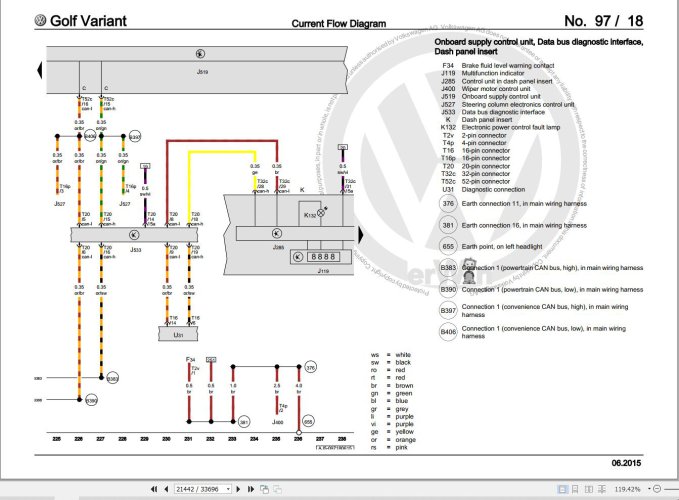Click colour code entry sw = black
The image size is (679, 500).
pyautogui.click(x=391, y=362)
